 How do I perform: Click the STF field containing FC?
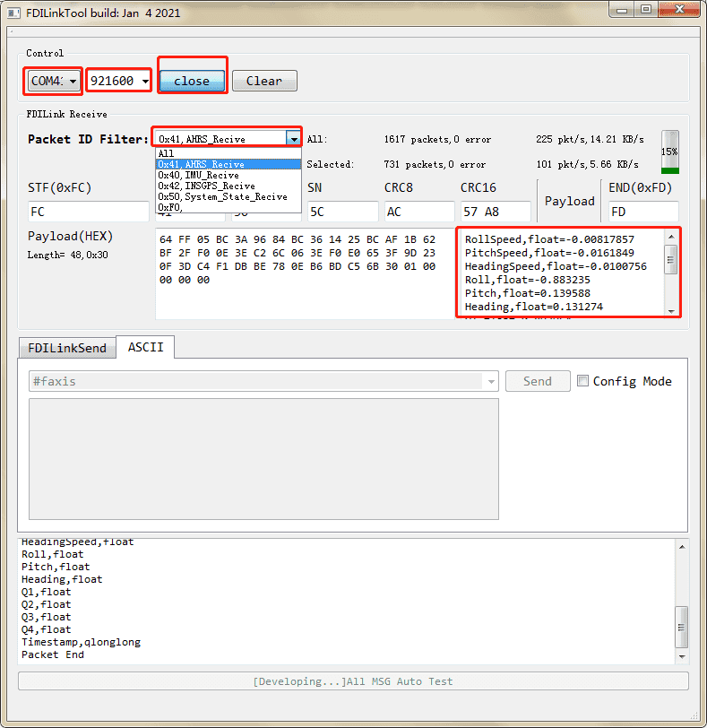pos(88,212)
